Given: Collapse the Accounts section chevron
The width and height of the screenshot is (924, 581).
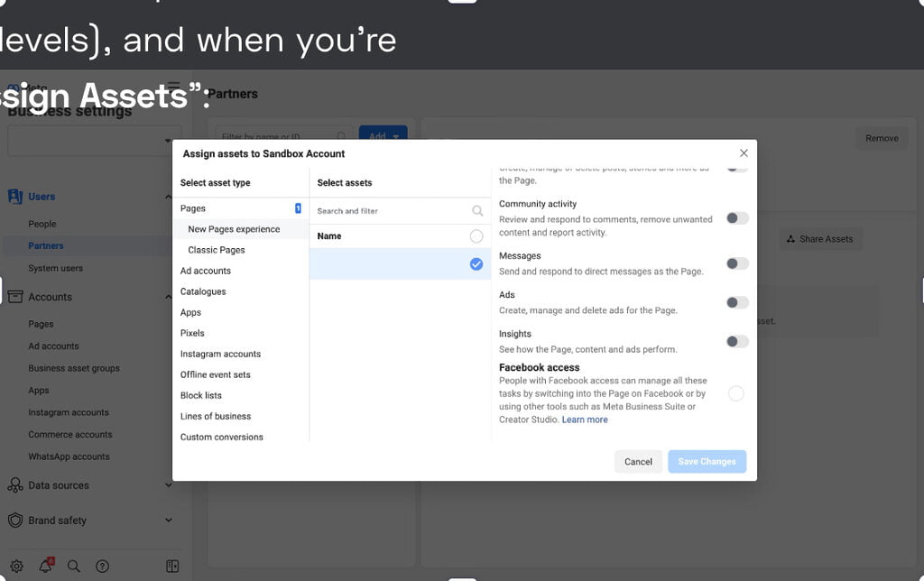Looking at the screenshot, I should coord(168,297).
